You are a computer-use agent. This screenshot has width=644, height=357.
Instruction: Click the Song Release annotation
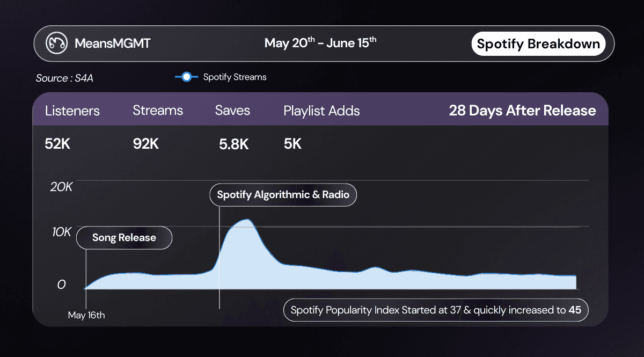coord(124,238)
